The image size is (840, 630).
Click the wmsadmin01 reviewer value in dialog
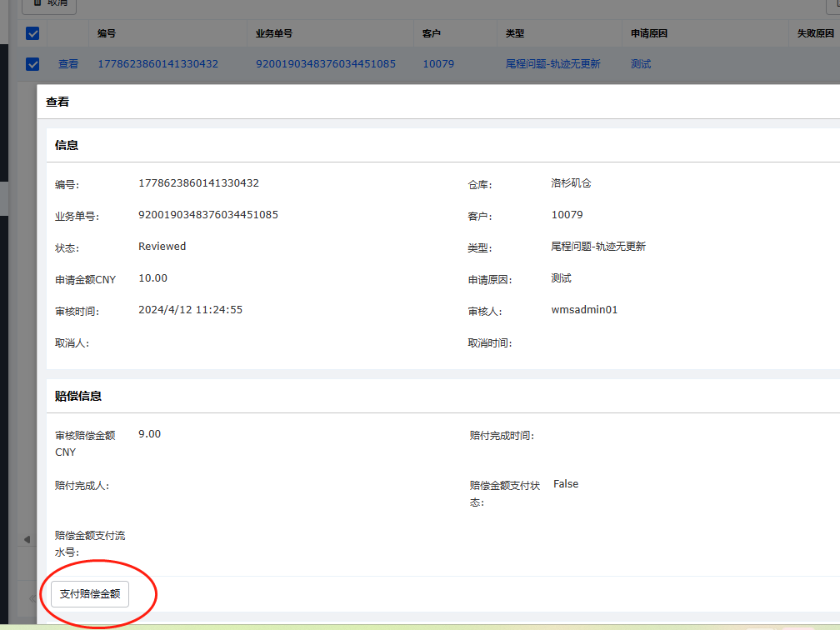coord(584,310)
